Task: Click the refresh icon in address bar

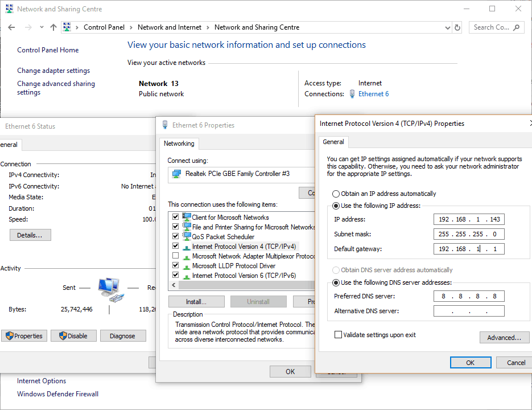Action: [457, 27]
